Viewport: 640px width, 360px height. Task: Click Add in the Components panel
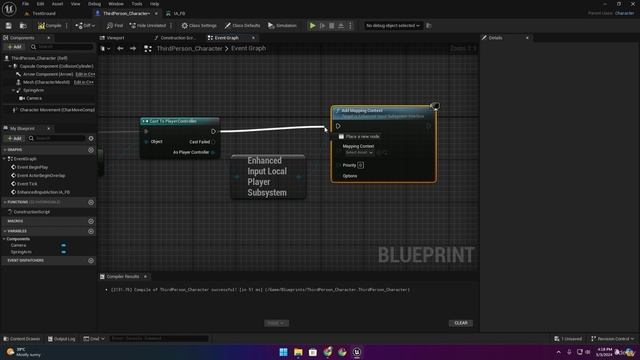coord(15,47)
